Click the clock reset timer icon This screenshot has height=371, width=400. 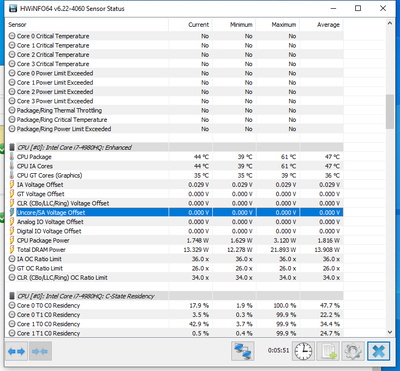point(303,351)
